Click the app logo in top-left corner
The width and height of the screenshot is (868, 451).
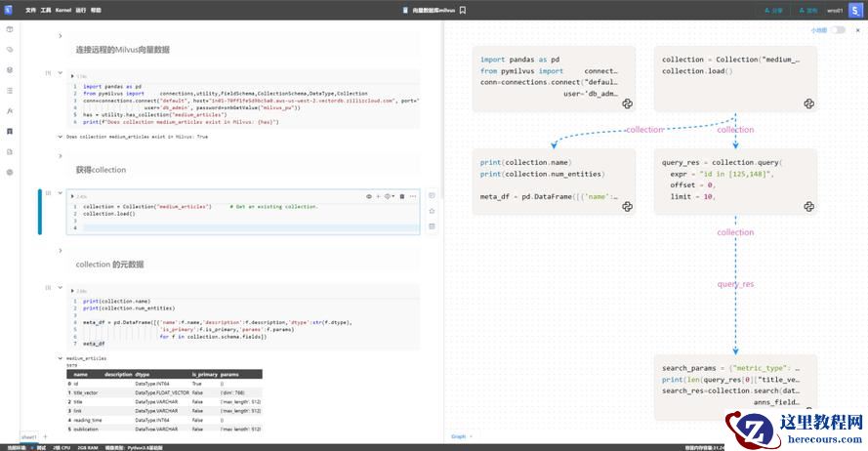pos(10,10)
